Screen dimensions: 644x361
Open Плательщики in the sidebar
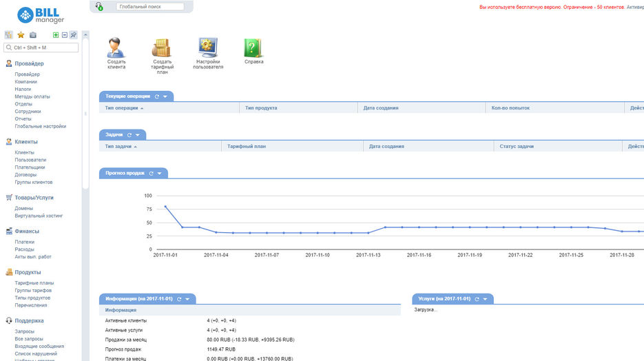pyautogui.click(x=30, y=167)
